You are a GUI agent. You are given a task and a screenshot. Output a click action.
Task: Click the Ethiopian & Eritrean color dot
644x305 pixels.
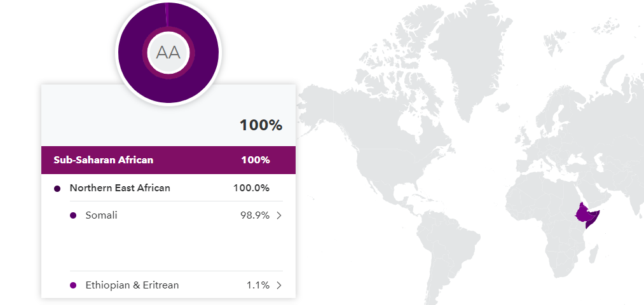(73, 285)
